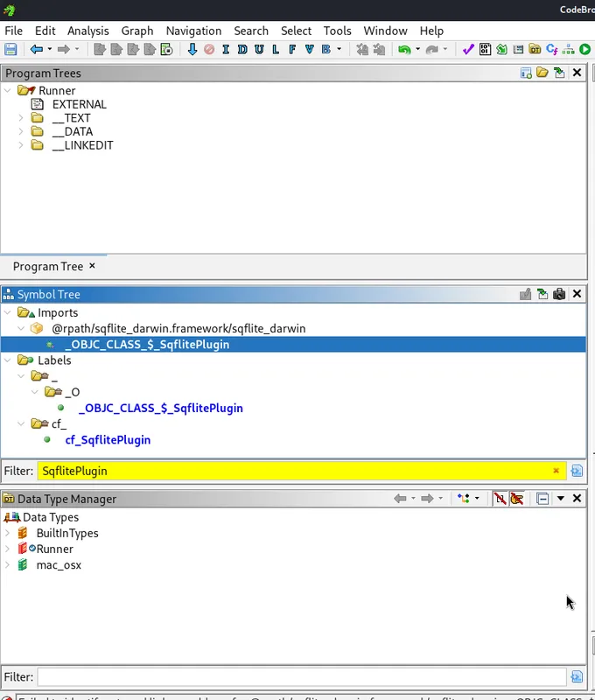The width and height of the screenshot is (595, 700).
Task: Select the cf_SqflitePlugin label
Action: 108,440
